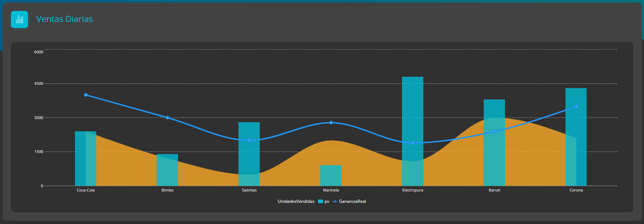Click GananciaReal line point above Corona
Viewport: 644px width, 224px height.
click(576, 106)
